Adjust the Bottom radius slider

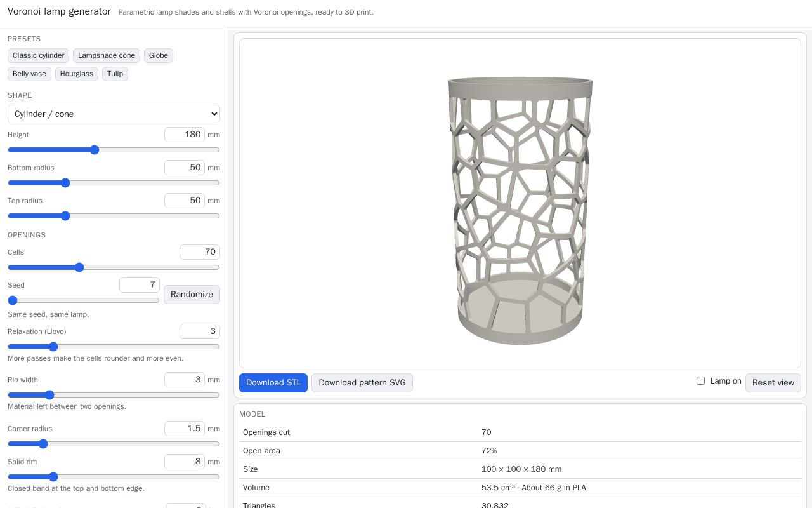(x=114, y=183)
